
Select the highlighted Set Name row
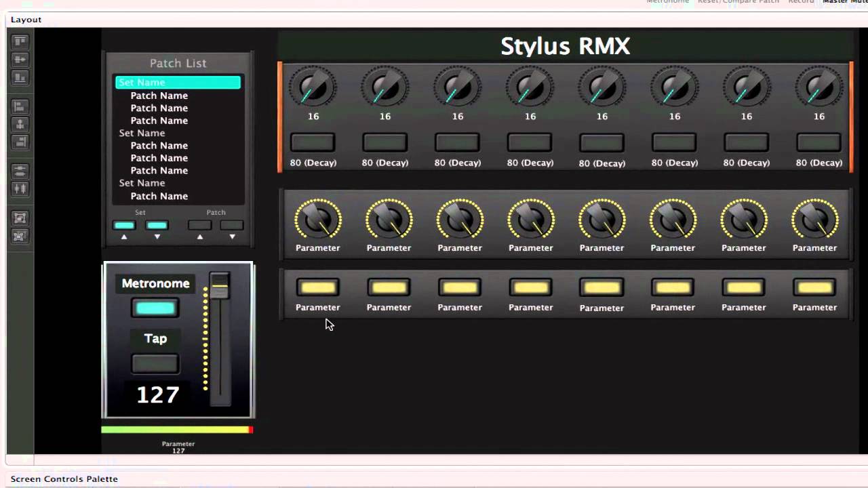pos(178,83)
